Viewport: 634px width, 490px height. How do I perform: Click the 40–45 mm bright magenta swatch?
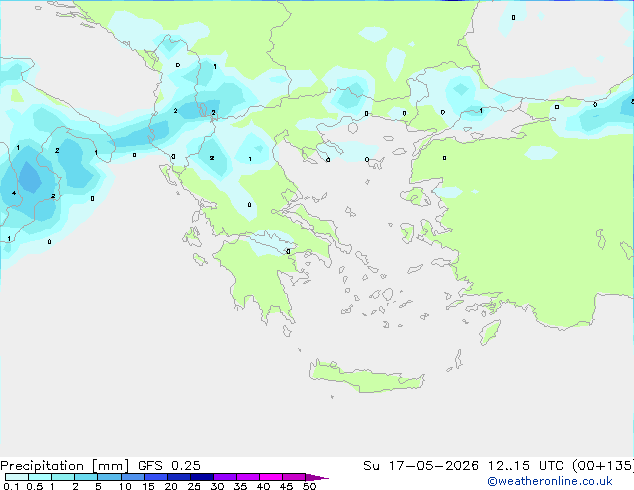[x=271, y=477]
